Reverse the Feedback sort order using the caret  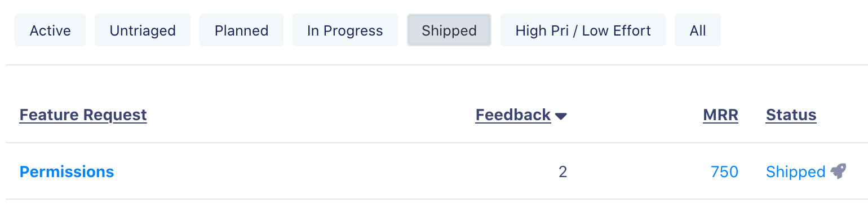[x=560, y=116]
